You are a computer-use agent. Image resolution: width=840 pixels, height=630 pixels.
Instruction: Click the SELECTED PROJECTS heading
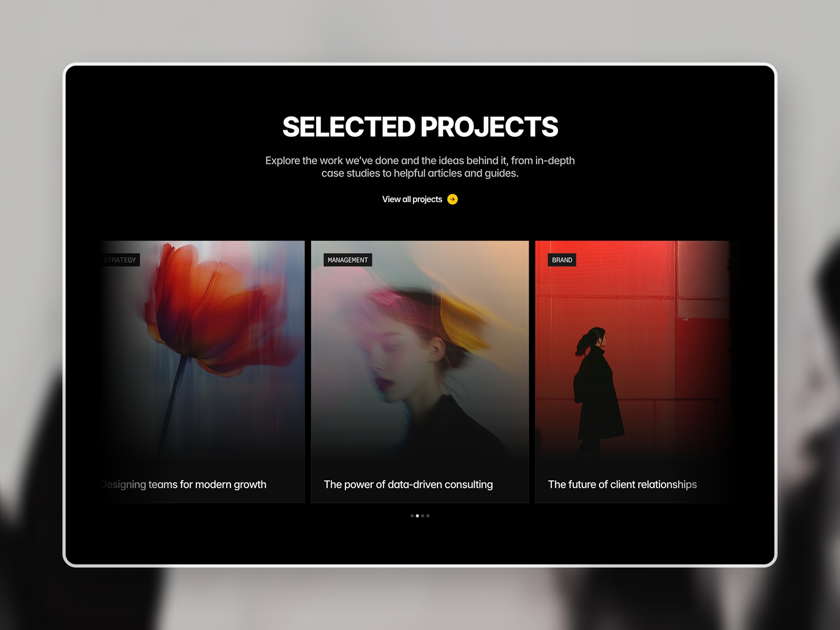[x=420, y=127]
